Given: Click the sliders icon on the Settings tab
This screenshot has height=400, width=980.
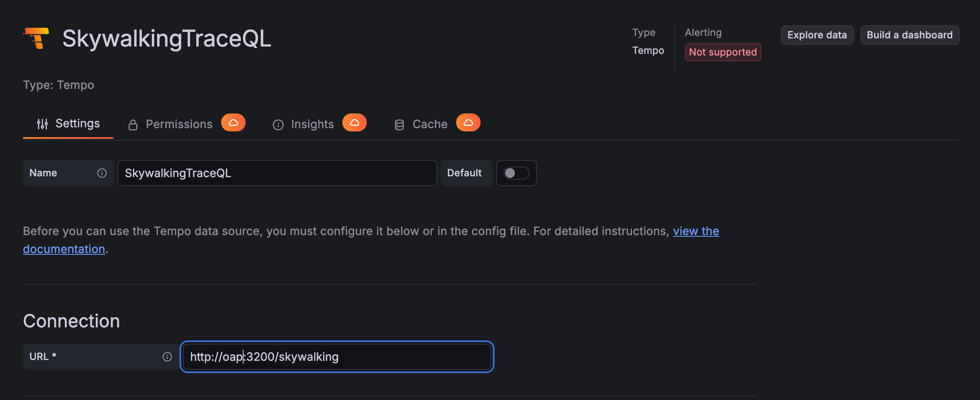Looking at the screenshot, I should [x=42, y=123].
